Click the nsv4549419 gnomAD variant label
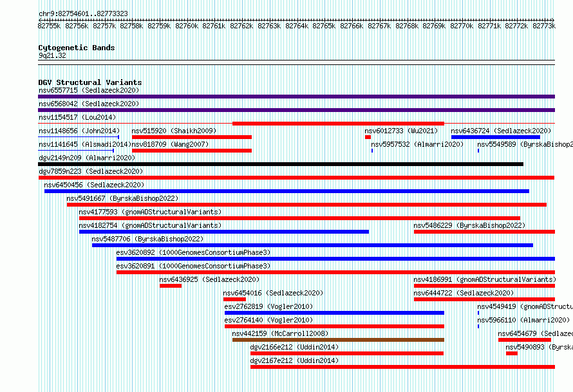The height and width of the screenshot is (392, 573). (525, 306)
